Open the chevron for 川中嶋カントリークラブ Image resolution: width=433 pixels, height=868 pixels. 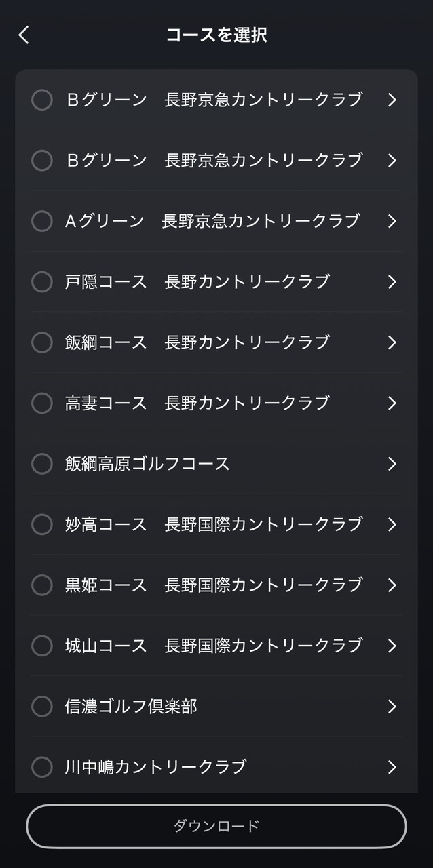coord(392,767)
